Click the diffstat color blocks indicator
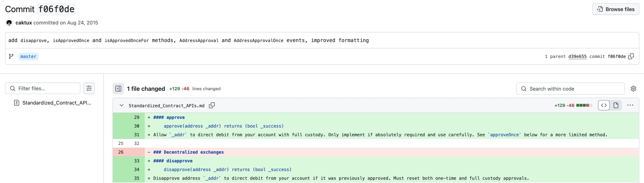This screenshot has height=183, width=644. pos(584,105)
